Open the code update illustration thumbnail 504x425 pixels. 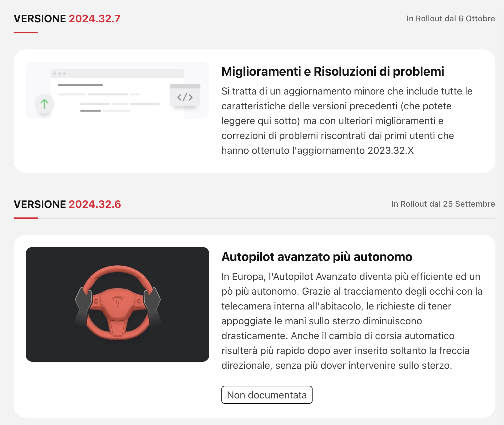(117, 90)
